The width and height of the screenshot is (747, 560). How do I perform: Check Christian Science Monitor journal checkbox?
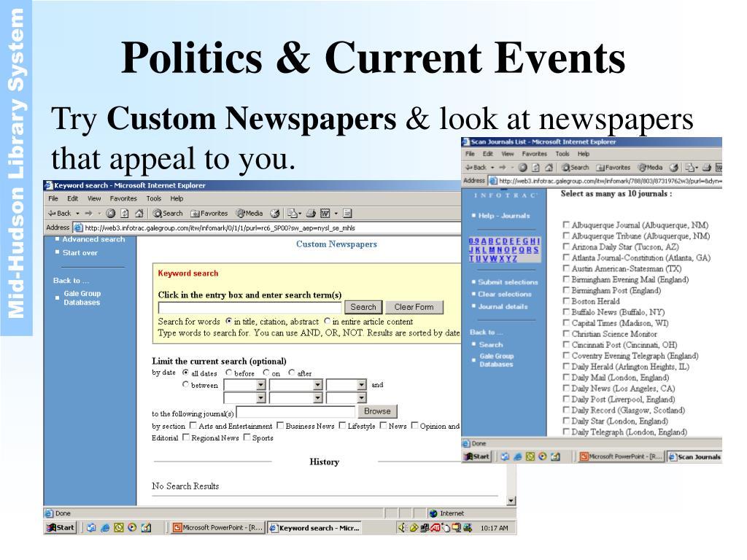(x=566, y=333)
